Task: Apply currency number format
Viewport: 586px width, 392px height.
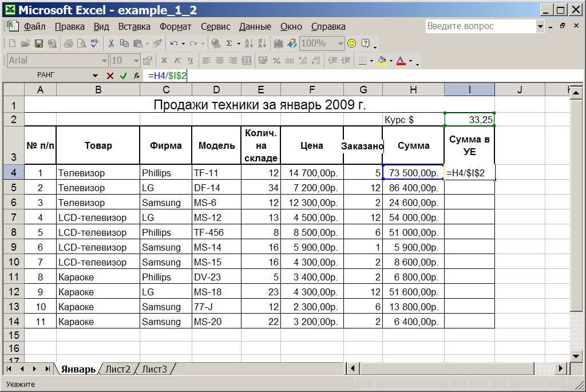Action: (x=263, y=61)
